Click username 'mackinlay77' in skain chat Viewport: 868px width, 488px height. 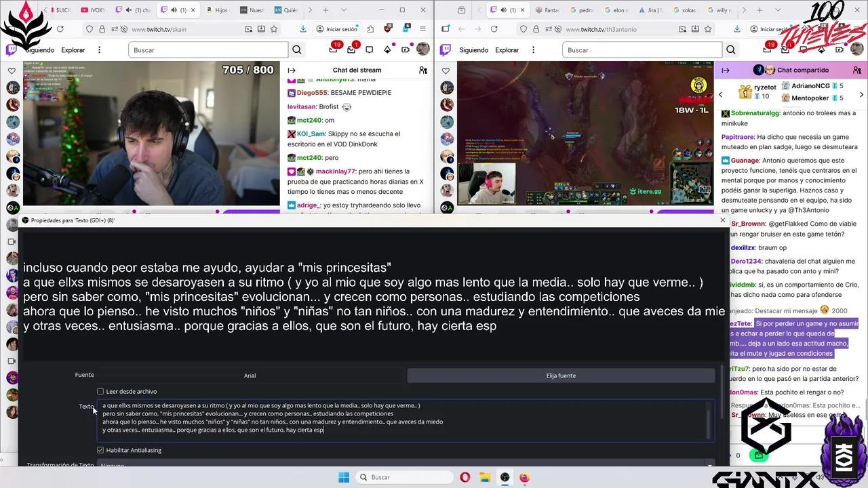(x=336, y=171)
